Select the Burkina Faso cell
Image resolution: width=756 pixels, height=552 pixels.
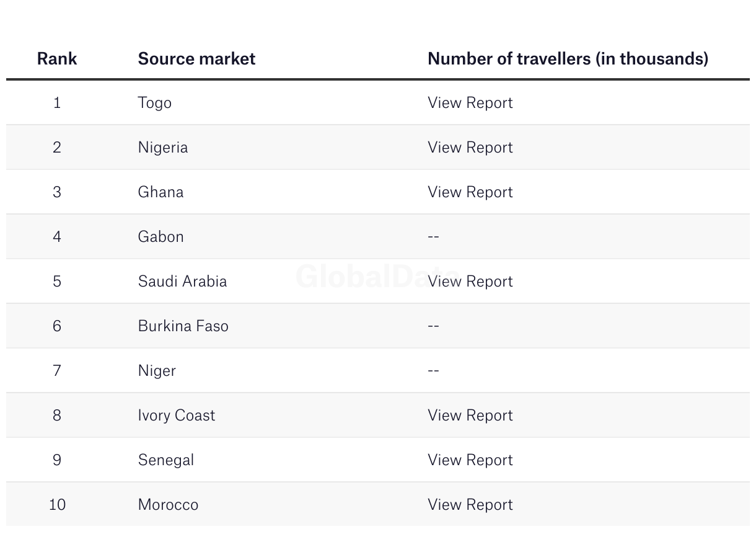(x=183, y=326)
